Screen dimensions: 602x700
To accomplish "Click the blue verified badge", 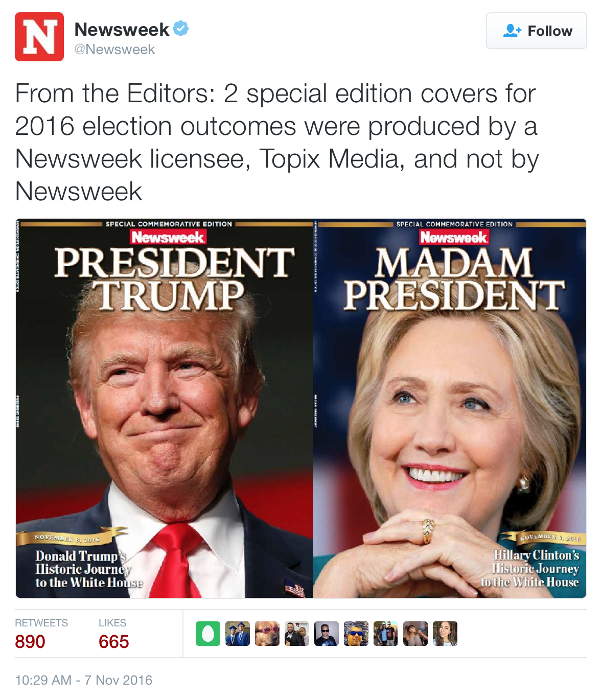I will [181, 29].
